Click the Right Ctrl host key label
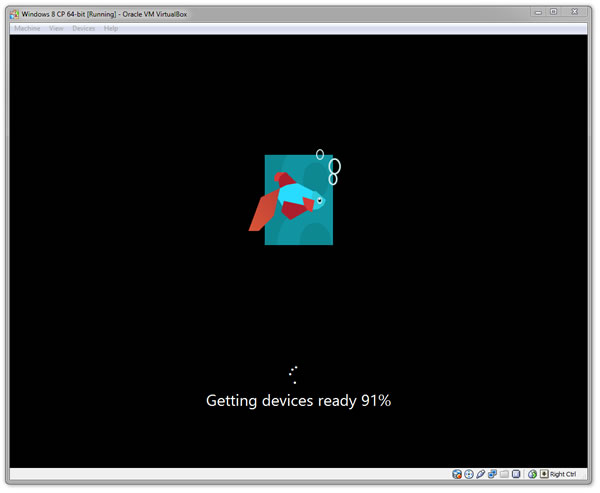Image resolution: width=600 pixels, height=493 pixels. click(563, 474)
